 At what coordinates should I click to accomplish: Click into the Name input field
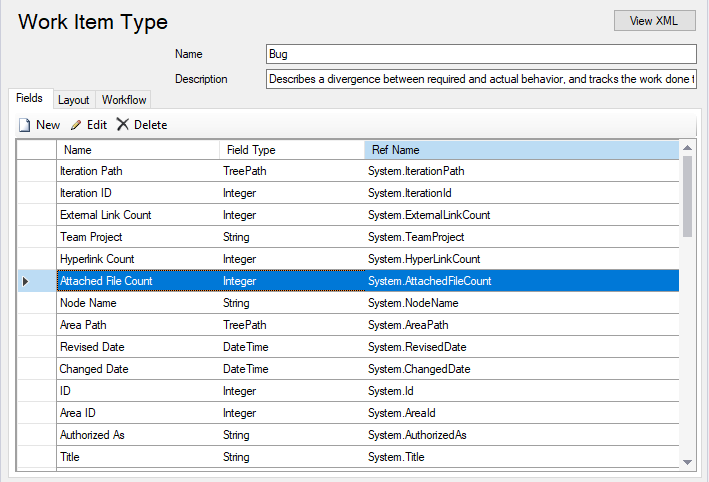(x=480, y=54)
